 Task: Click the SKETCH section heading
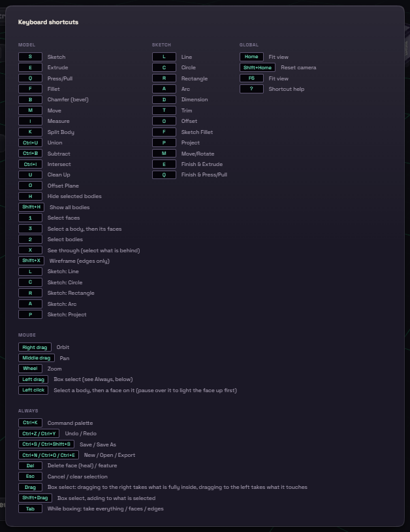point(161,45)
